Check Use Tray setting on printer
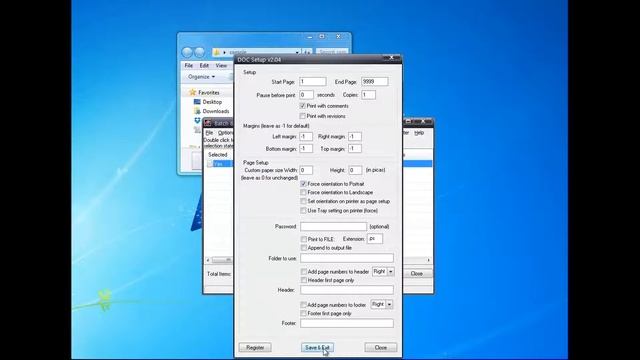 303,211
